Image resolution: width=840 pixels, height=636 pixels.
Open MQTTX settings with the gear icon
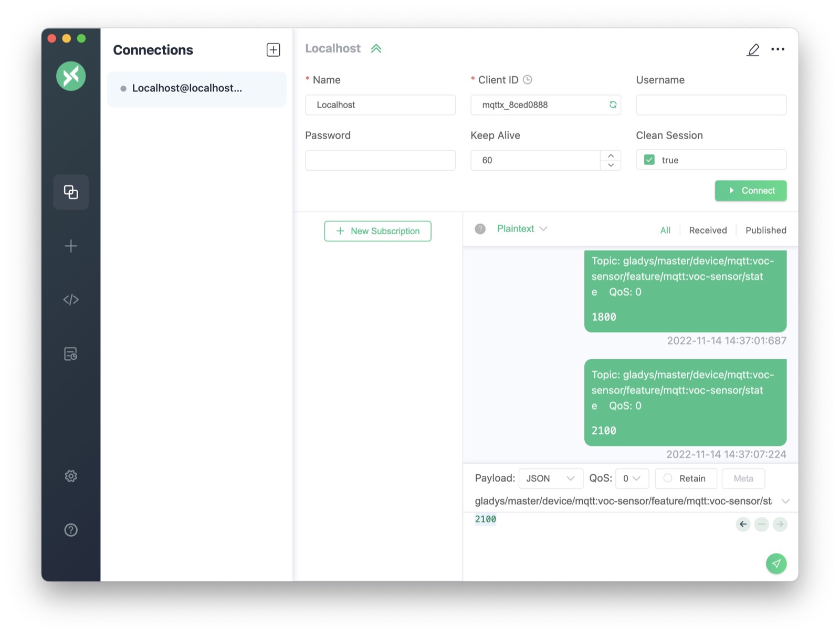71,476
